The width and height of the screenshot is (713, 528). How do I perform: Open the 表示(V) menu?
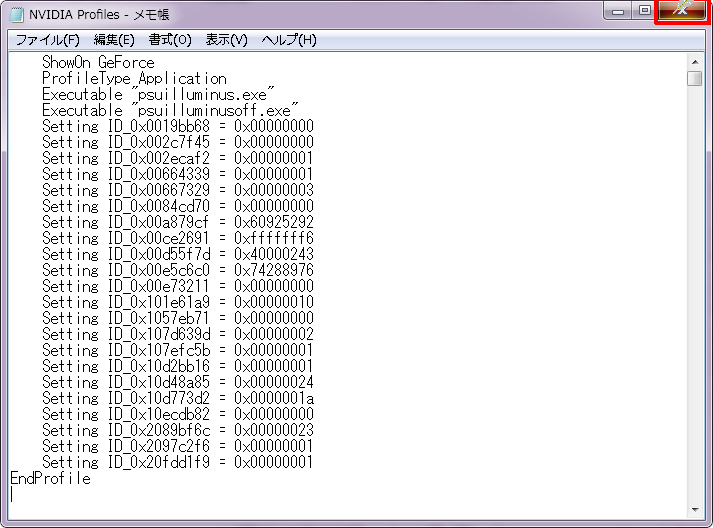pos(226,40)
